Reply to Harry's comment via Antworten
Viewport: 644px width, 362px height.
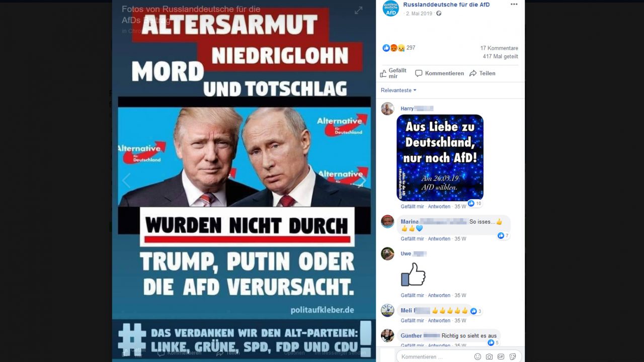tap(439, 207)
